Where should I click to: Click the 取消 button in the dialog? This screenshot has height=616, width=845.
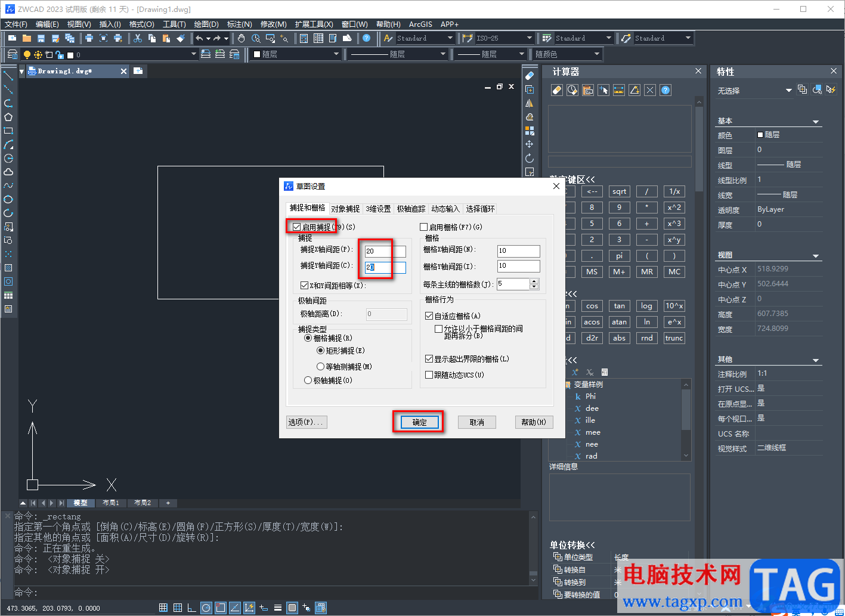pyautogui.click(x=477, y=422)
